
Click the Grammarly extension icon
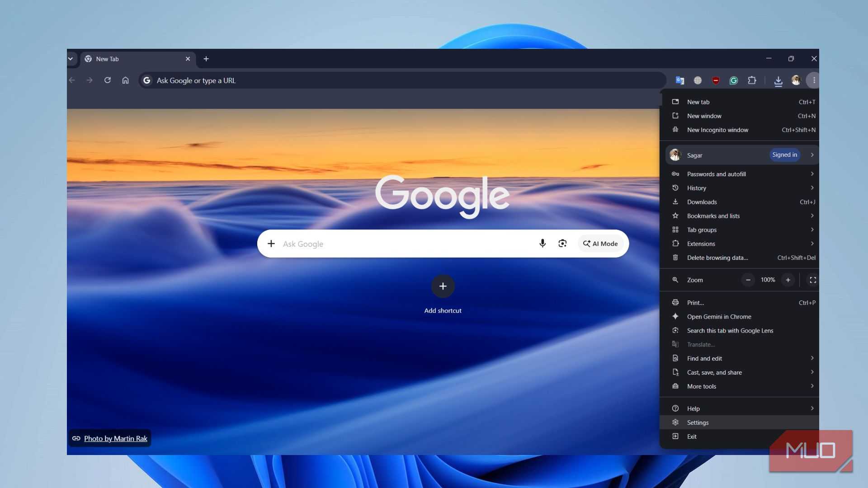(734, 80)
